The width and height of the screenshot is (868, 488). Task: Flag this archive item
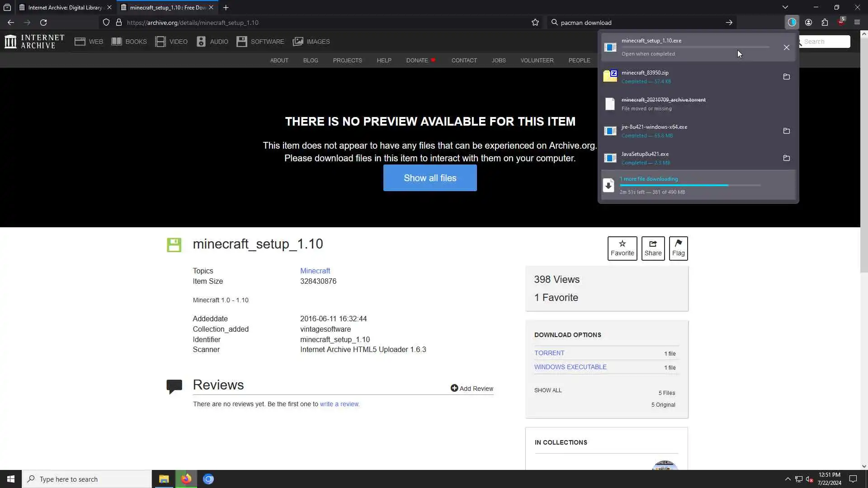point(678,248)
